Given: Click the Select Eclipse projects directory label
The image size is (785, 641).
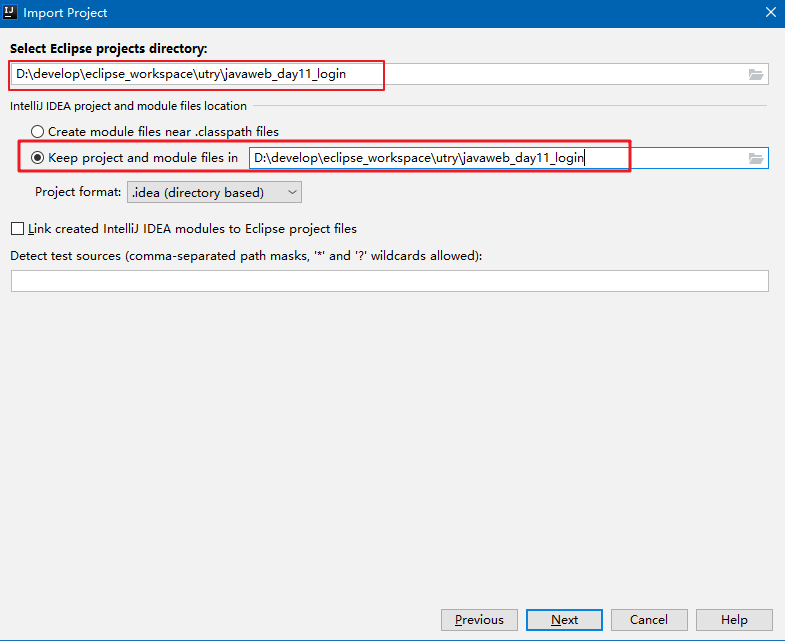Looking at the screenshot, I should (109, 49).
